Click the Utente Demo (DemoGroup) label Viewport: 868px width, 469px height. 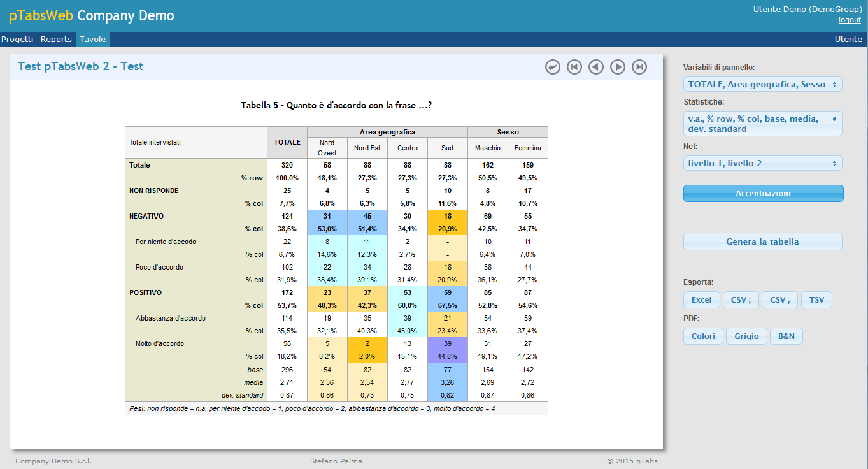pyautogui.click(x=807, y=9)
